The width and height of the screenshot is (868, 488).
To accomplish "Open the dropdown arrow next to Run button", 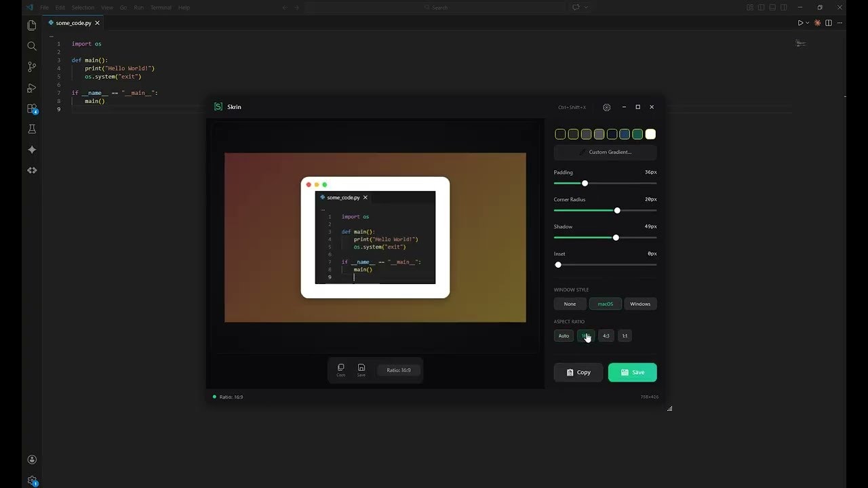I will coord(807,23).
